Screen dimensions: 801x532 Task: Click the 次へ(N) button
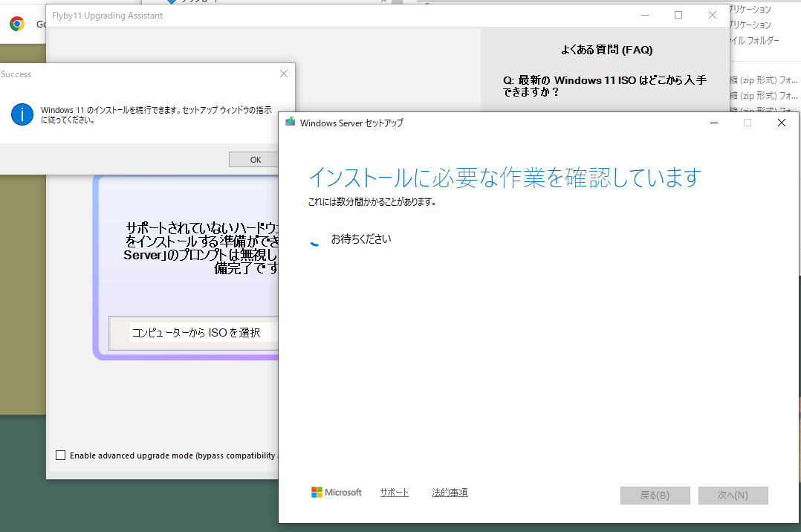click(733, 495)
